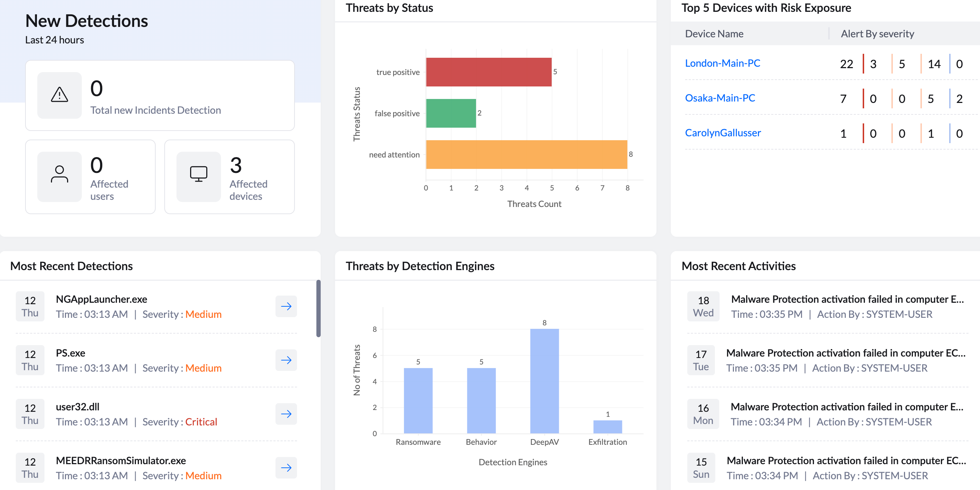980x490 pixels.
Task: Click the Most Recent Detections scrollbar
Action: point(319,308)
